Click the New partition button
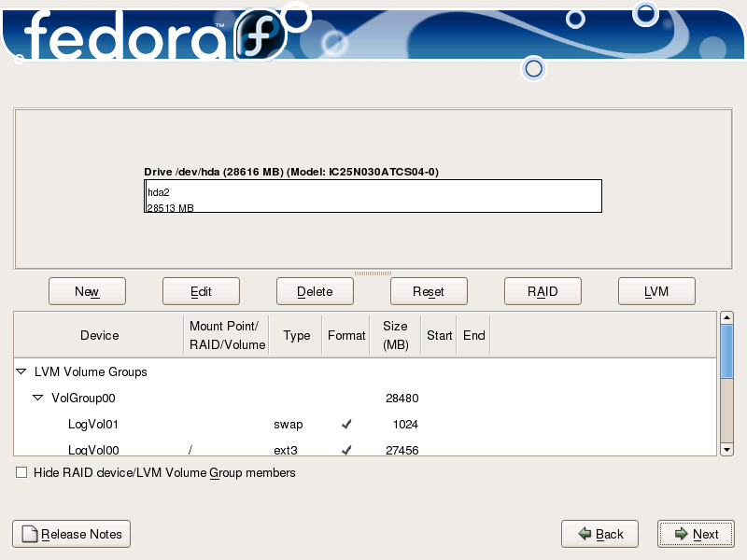 87,291
